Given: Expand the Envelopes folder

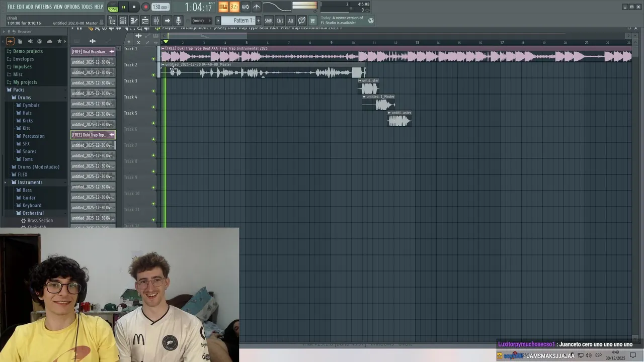Looking at the screenshot, I should point(23,59).
